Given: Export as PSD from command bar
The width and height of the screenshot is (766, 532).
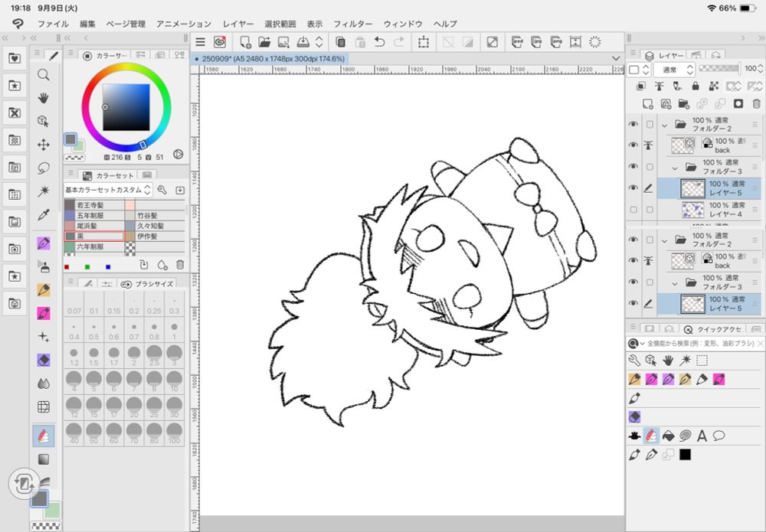Looking at the screenshot, I should pyautogui.click(x=517, y=42).
